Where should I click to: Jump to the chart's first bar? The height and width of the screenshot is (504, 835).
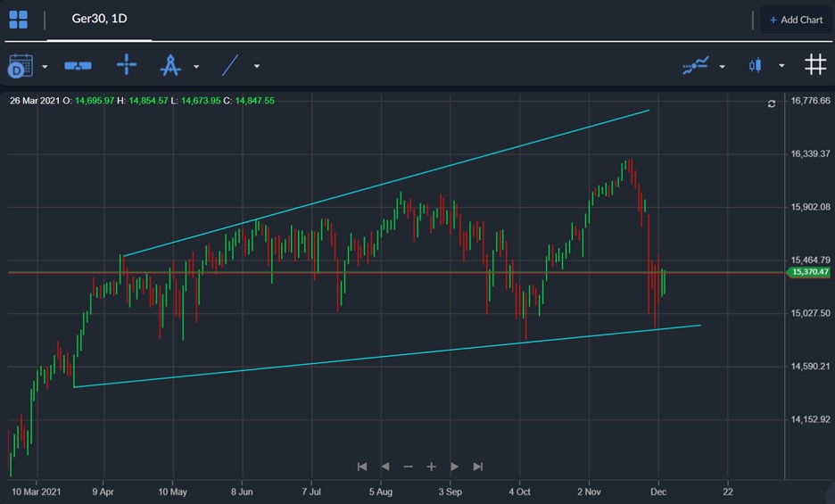[x=362, y=467]
